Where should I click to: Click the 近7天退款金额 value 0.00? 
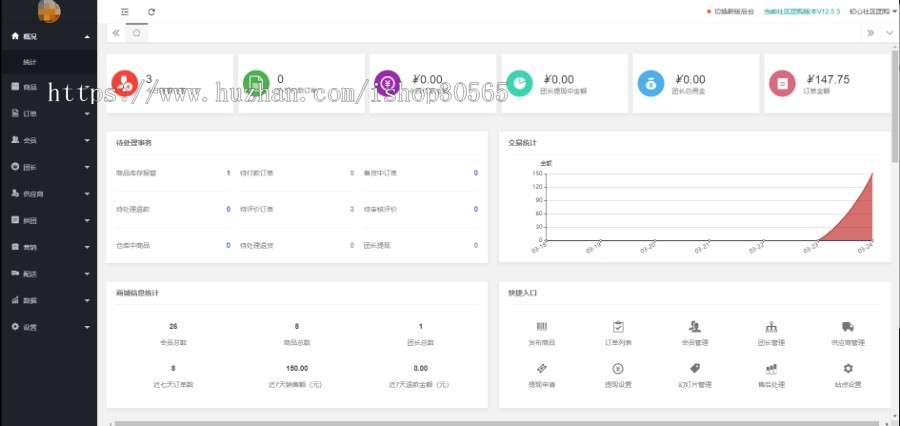point(421,369)
